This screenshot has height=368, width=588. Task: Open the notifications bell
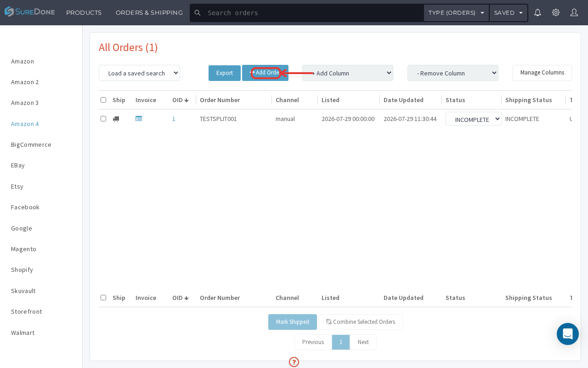[x=537, y=12]
